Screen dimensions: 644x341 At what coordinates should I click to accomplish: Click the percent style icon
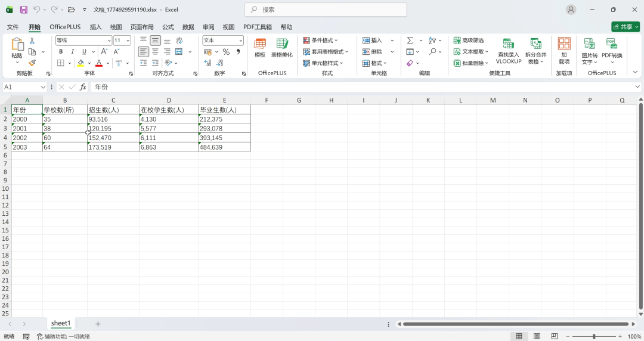point(226,52)
